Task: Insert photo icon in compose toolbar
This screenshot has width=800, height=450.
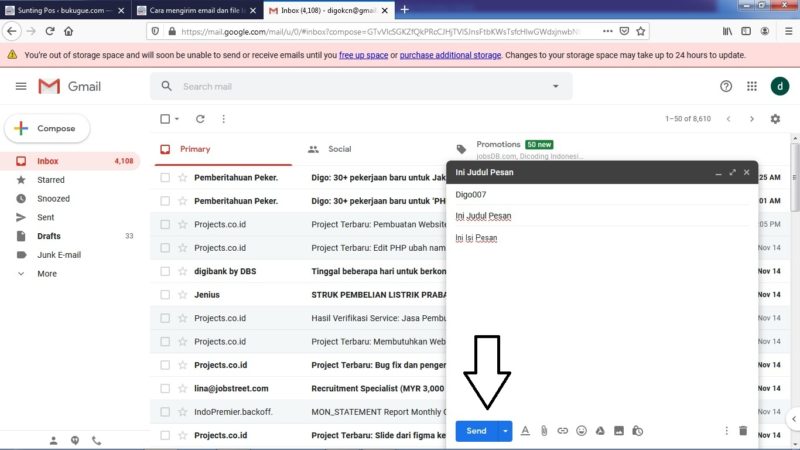Action: [619, 431]
